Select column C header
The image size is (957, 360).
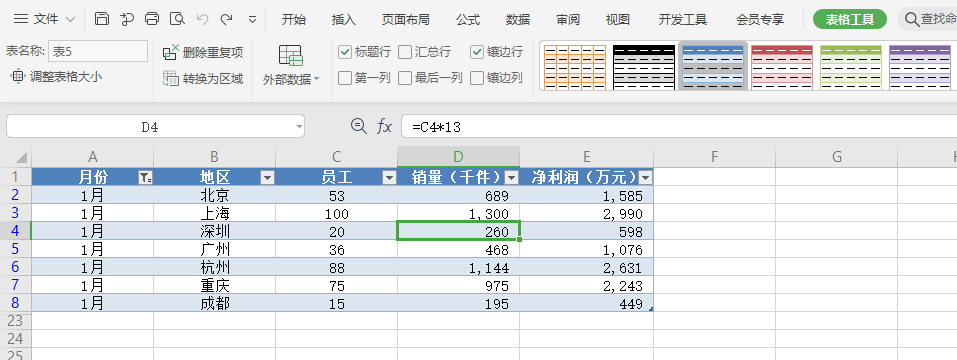pyautogui.click(x=336, y=157)
